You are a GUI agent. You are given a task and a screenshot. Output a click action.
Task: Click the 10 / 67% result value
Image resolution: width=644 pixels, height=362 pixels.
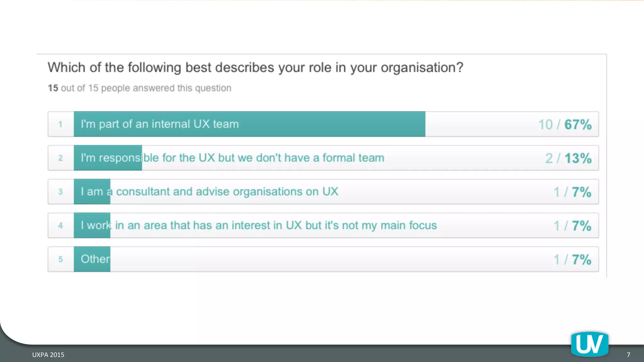pos(565,124)
